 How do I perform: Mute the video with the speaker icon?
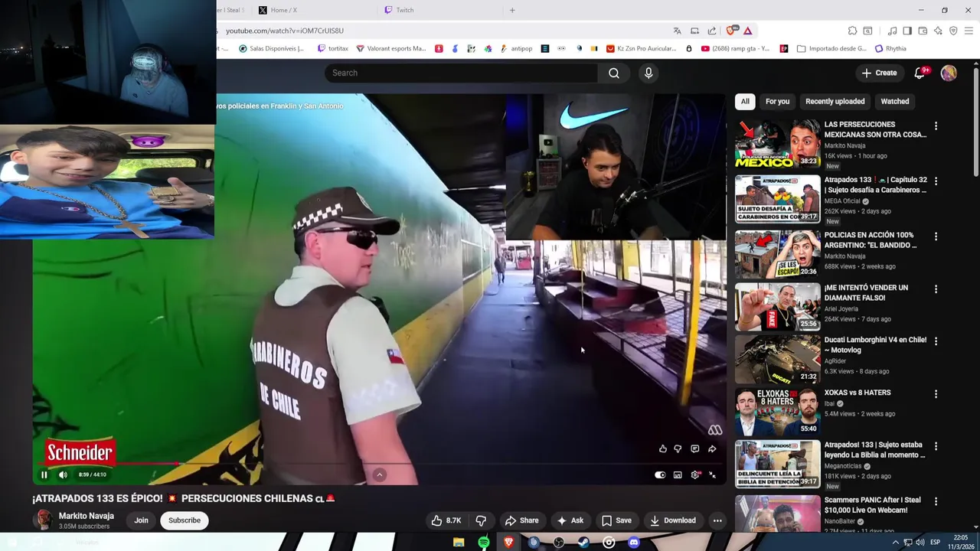[63, 474]
